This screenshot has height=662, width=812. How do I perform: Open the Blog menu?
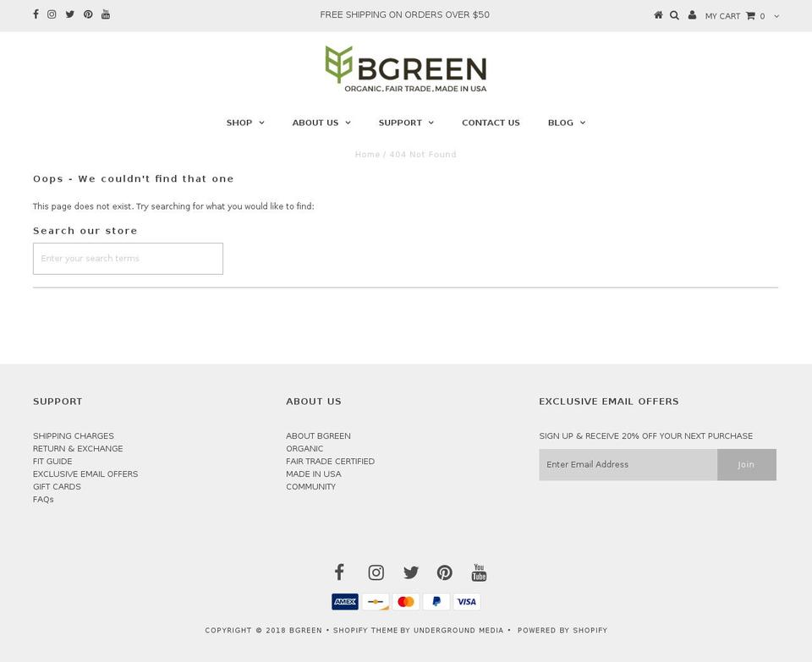[560, 123]
